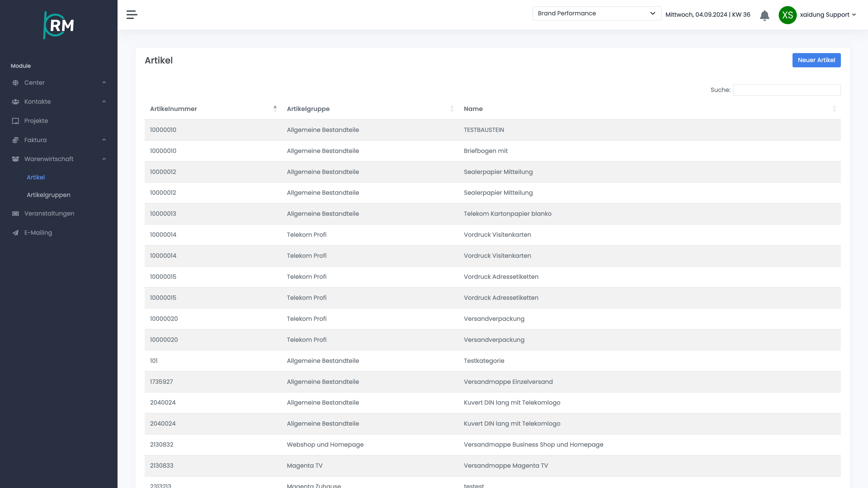The image size is (868, 488).
Task: Click Versandmappe Business Shop und Homepage
Action: 533,445
